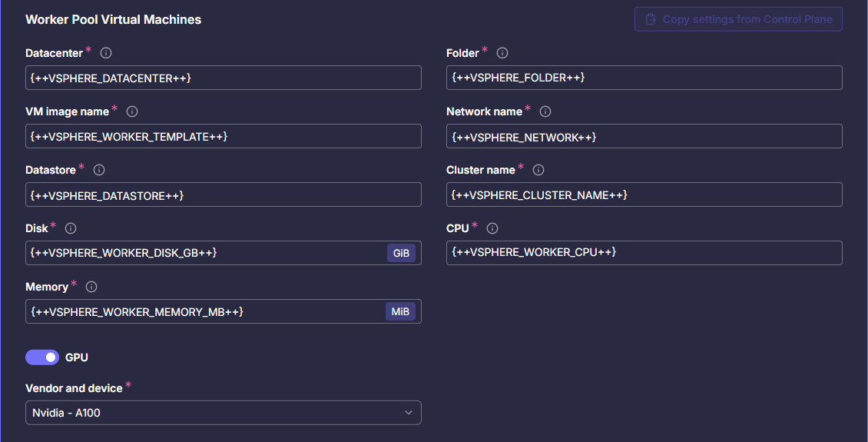Click the info icon beside Disk label

pos(71,228)
